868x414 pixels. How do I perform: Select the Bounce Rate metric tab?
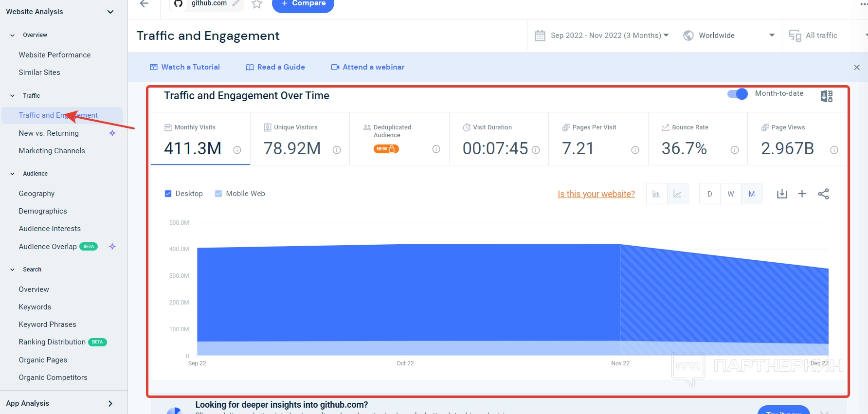coord(698,139)
